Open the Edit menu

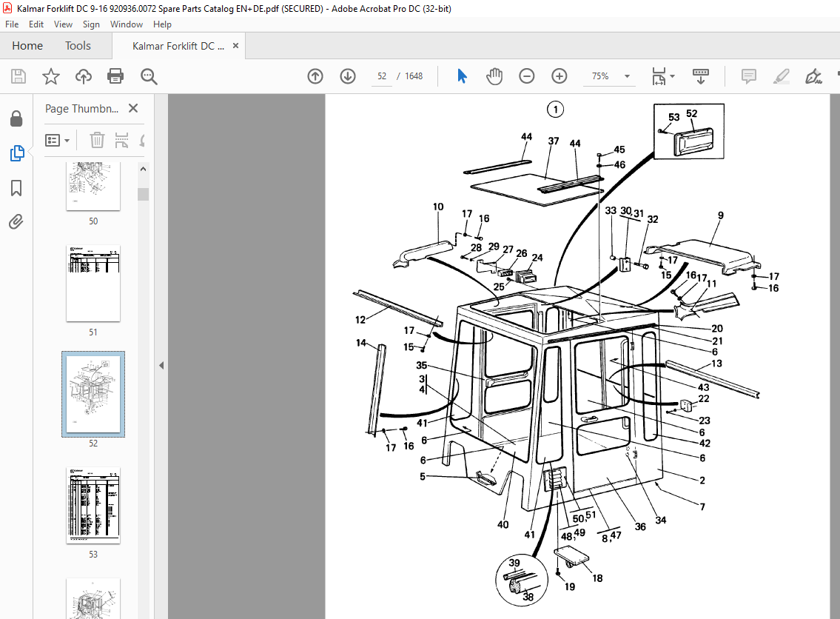click(x=36, y=24)
